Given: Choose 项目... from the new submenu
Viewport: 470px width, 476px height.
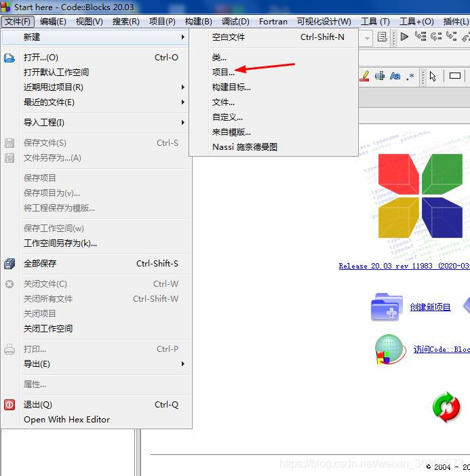Looking at the screenshot, I should 273,73.
